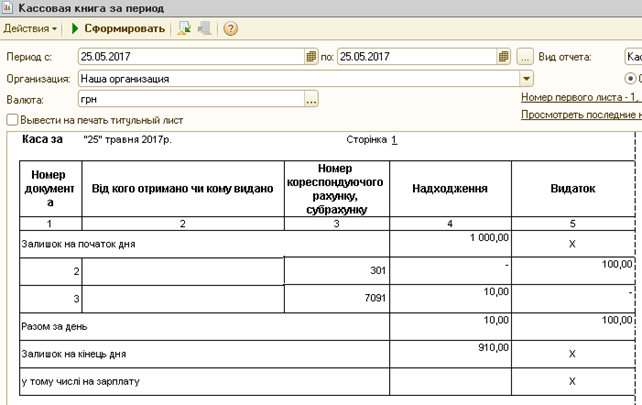Click the Каса за heading text

42,140
